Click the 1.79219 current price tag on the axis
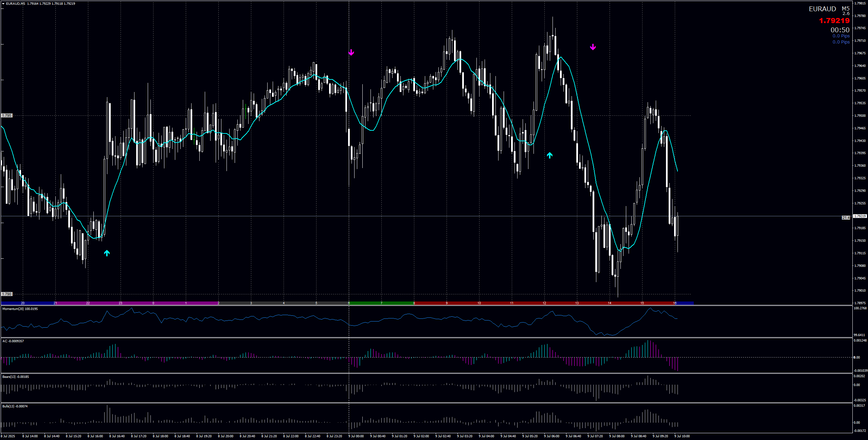The height and width of the screenshot is (440, 868). click(x=860, y=216)
